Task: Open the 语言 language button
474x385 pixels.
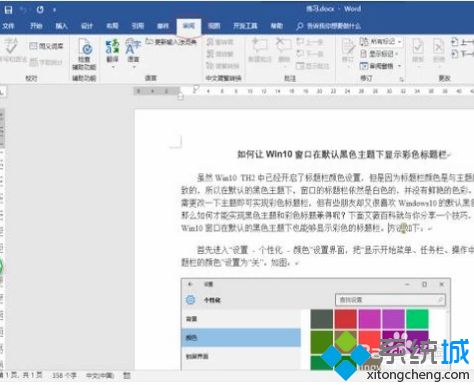Action: [x=133, y=51]
